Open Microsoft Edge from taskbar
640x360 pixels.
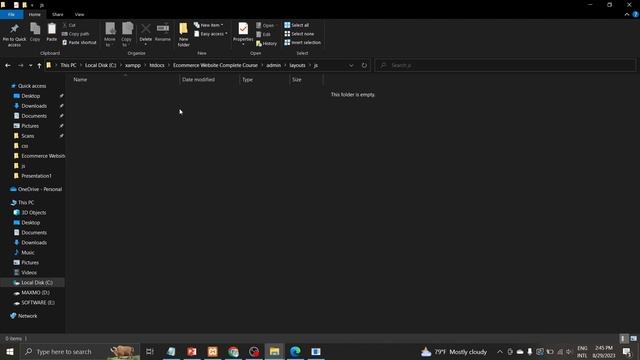pos(295,351)
